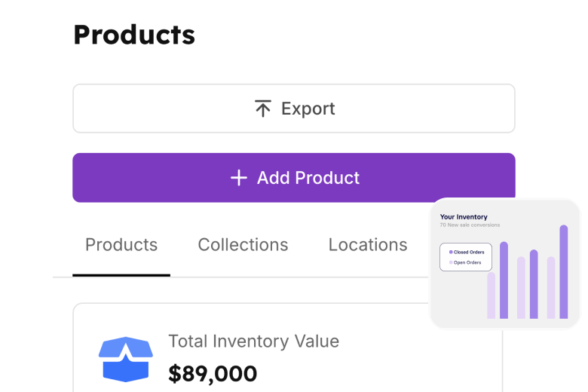
Task: Switch to the Products tab
Action: coord(121,245)
